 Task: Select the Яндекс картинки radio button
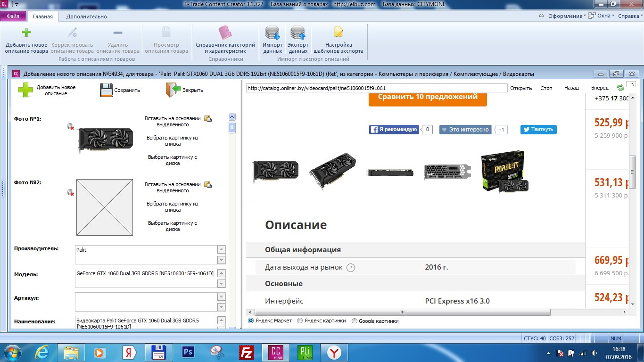pos(300,321)
